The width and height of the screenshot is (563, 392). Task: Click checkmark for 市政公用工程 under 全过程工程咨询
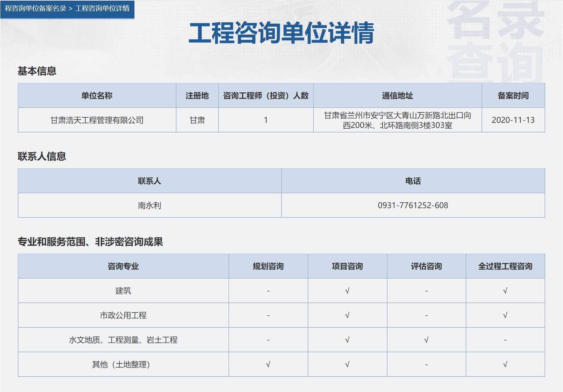505,315
